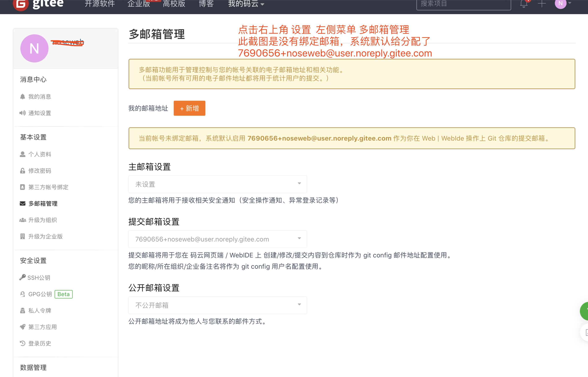The width and height of the screenshot is (588, 377).
Task: Click person icon beside 个人资料
Action: (x=23, y=154)
